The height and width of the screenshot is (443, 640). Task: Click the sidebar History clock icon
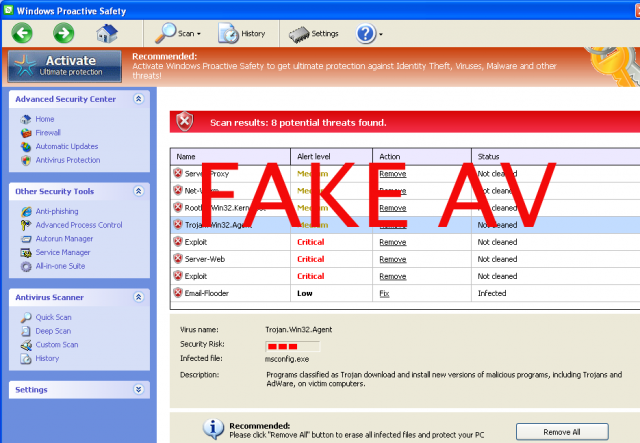point(26,359)
